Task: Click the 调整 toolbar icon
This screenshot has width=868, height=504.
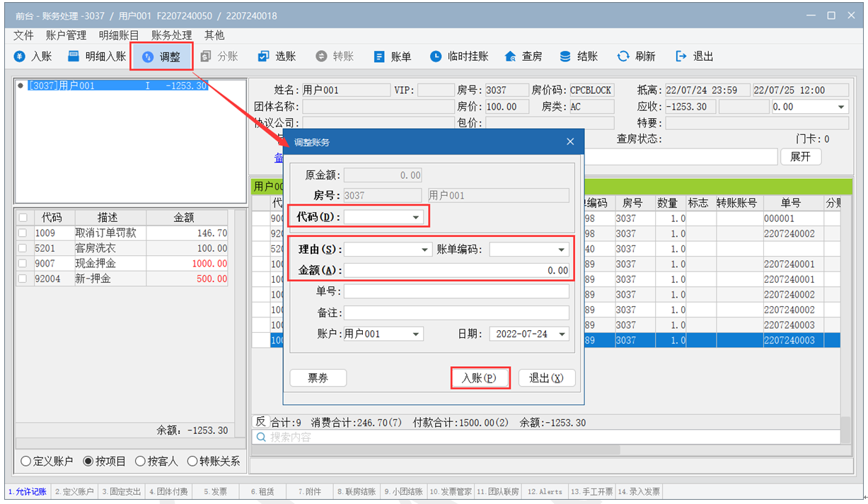Action: (148, 57)
